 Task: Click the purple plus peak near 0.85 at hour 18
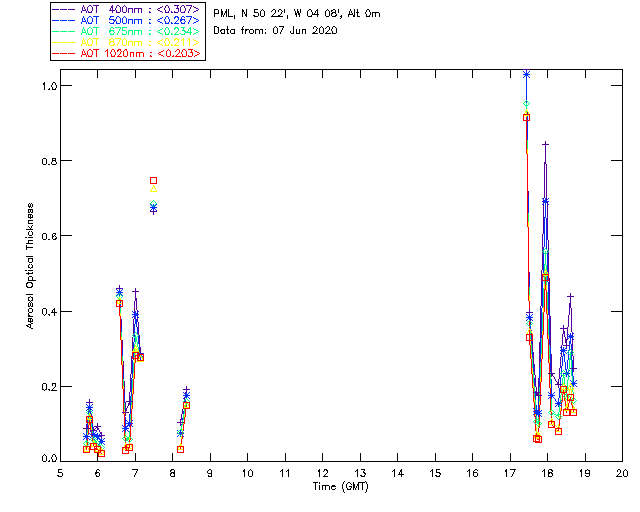tap(545, 144)
